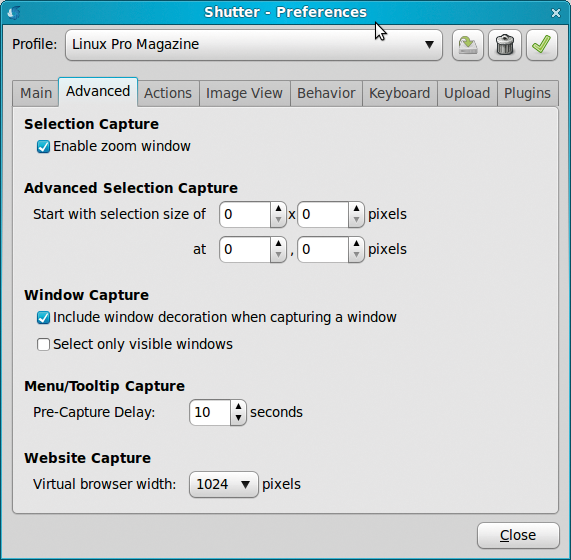This screenshot has height=560, width=571.
Task: Click the save profile icon
Action: tap(468, 45)
